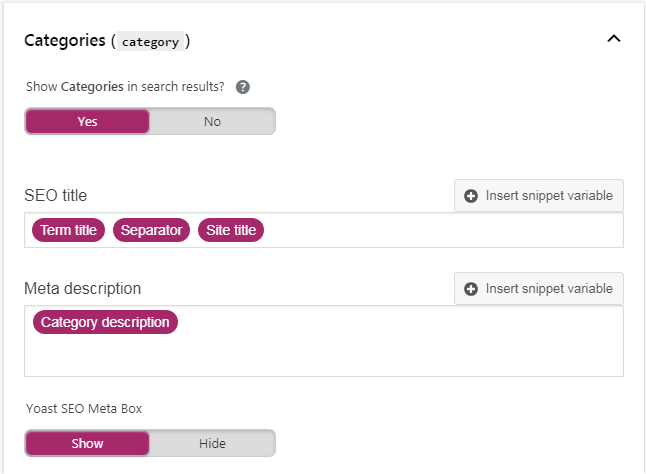
Task: Select the Term title variable tag
Action: point(68,230)
